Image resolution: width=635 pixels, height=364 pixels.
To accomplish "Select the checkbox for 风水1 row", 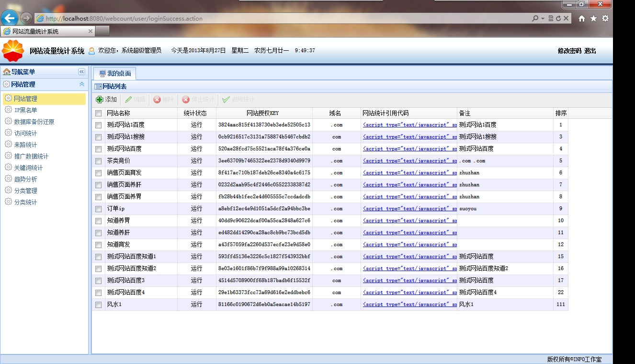I will point(98,305).
